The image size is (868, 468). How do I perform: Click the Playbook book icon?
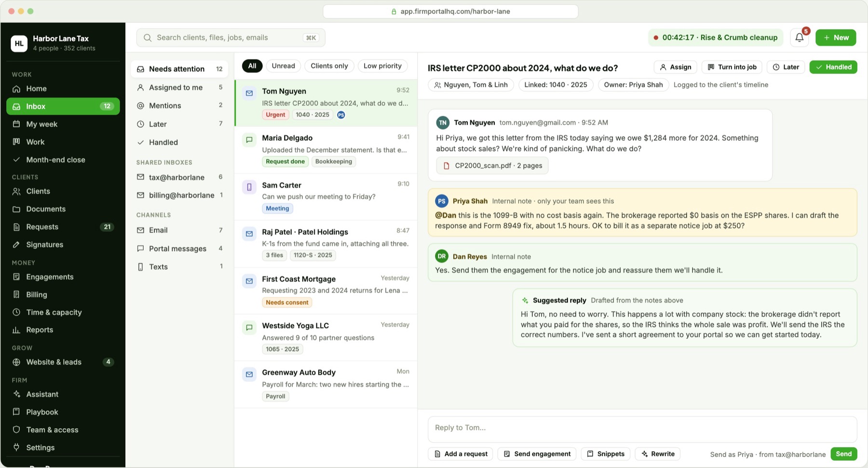coord(16,412)
